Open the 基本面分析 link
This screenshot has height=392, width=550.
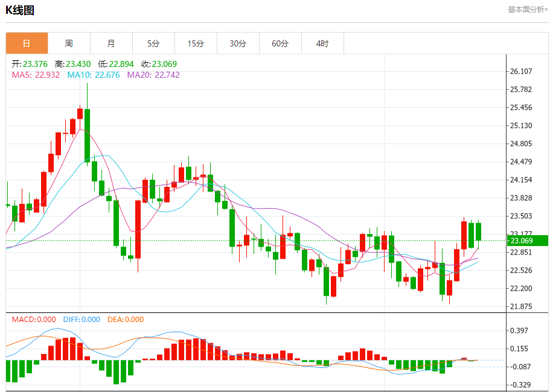(x=528, y=10)
